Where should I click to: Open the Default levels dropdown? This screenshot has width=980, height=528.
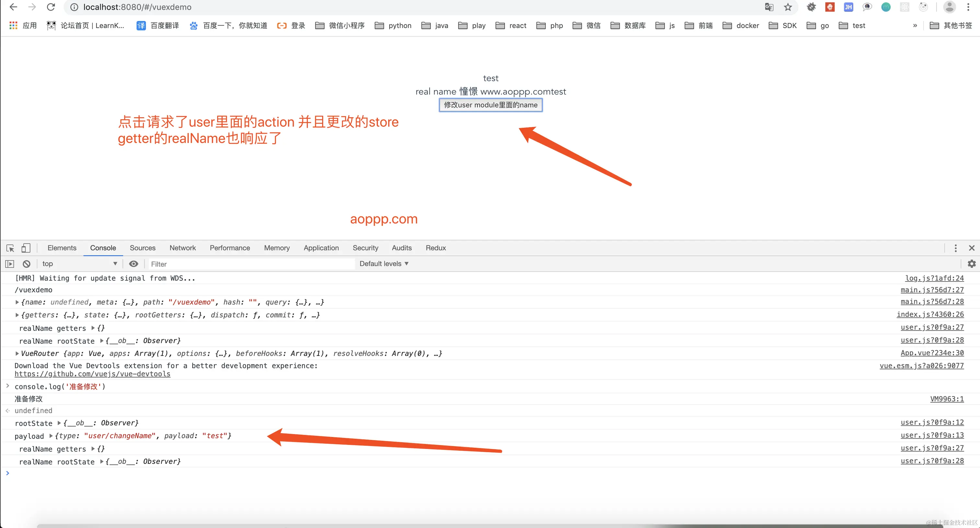click(x=384, y=264)
